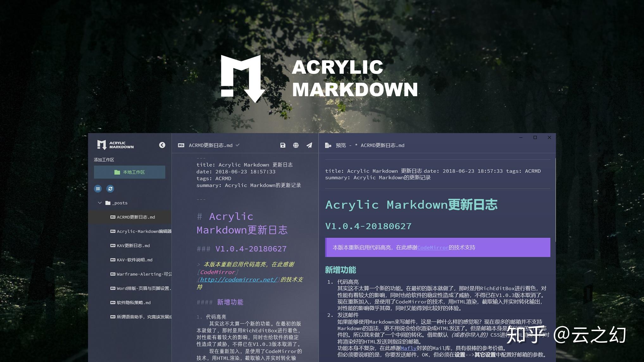
Task: Click the markdown icon beside ACRMD更新日志.md tab
Action: (181, 145)
